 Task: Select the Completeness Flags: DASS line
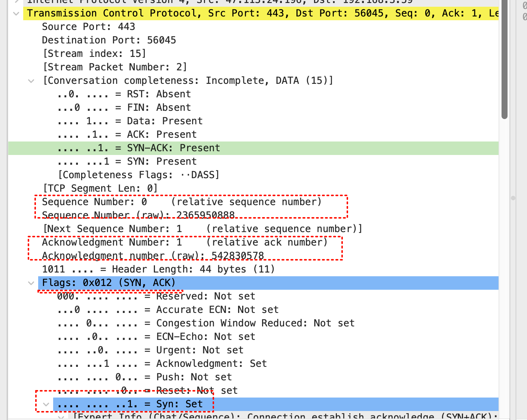[138, 175]
